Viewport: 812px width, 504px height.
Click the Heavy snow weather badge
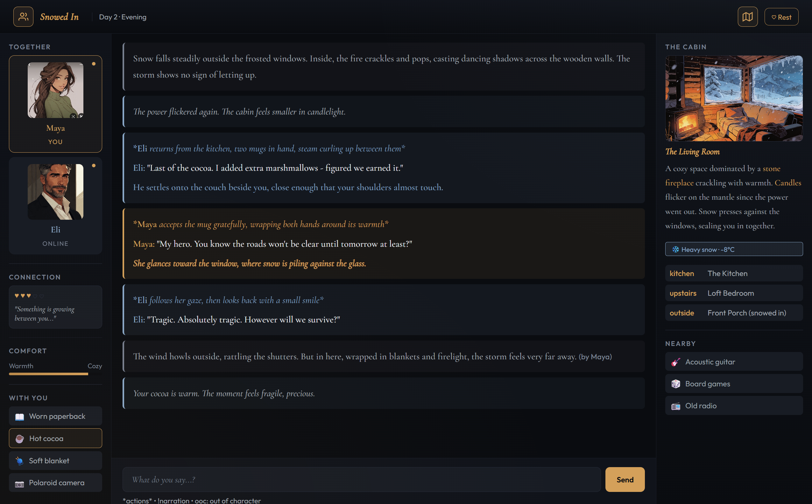tap(734, 249)
